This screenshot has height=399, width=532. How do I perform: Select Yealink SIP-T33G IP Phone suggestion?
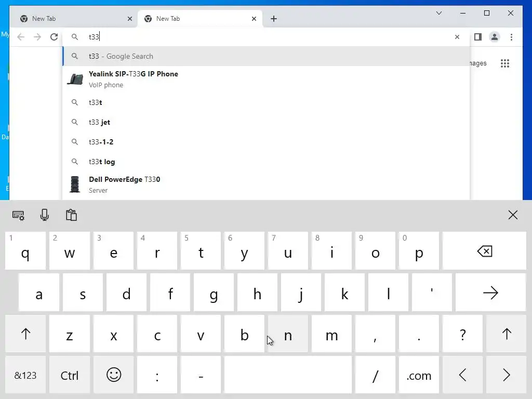coord(267,79)
